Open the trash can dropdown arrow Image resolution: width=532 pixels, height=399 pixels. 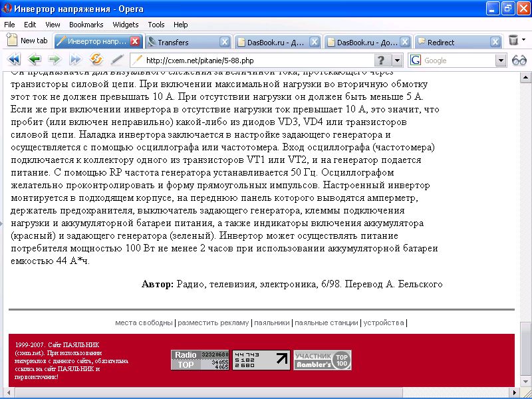524,41
